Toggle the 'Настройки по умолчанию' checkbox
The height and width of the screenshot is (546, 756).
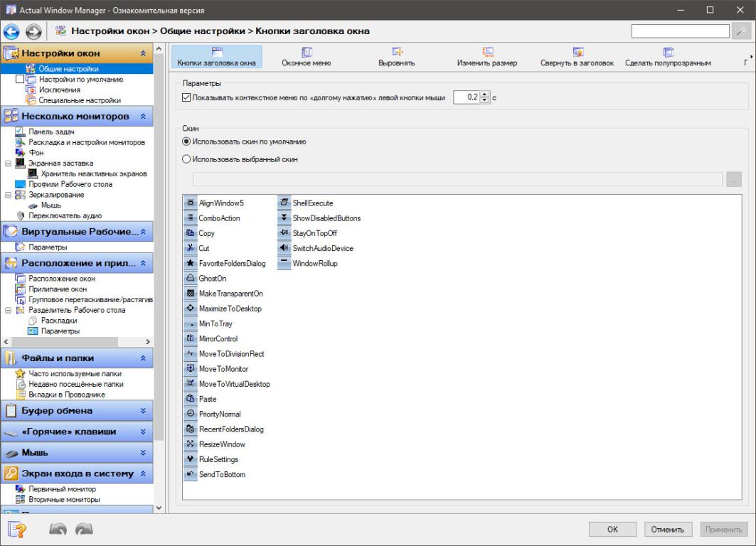20,80
